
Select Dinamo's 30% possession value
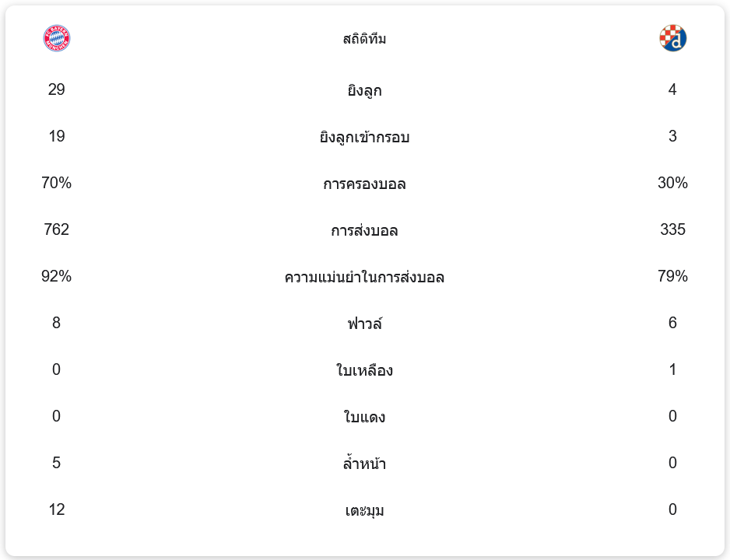click(672, 183)
